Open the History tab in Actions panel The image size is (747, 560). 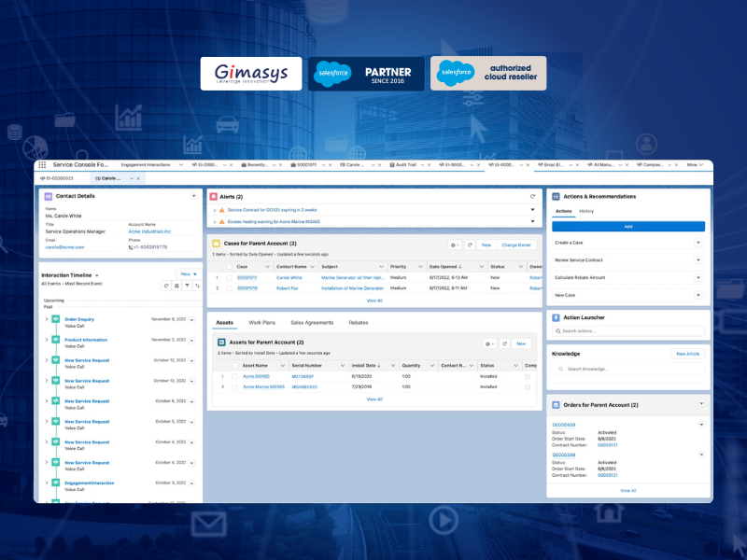(x=586, y=212)
